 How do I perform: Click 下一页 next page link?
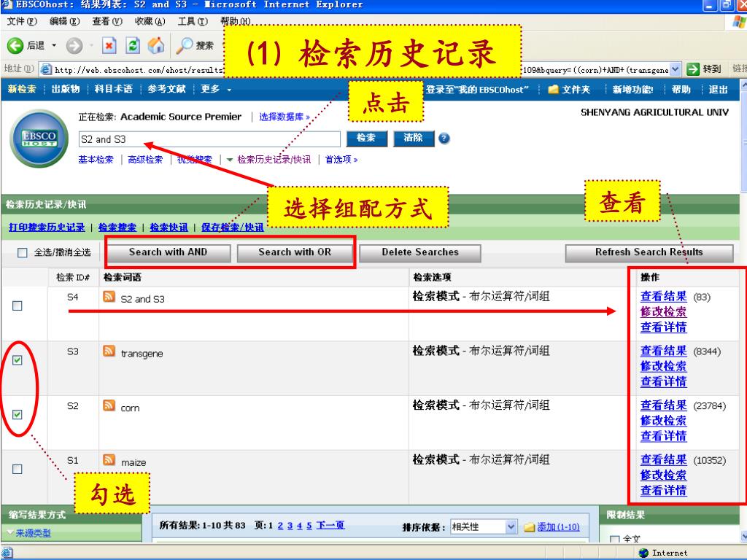330,525
